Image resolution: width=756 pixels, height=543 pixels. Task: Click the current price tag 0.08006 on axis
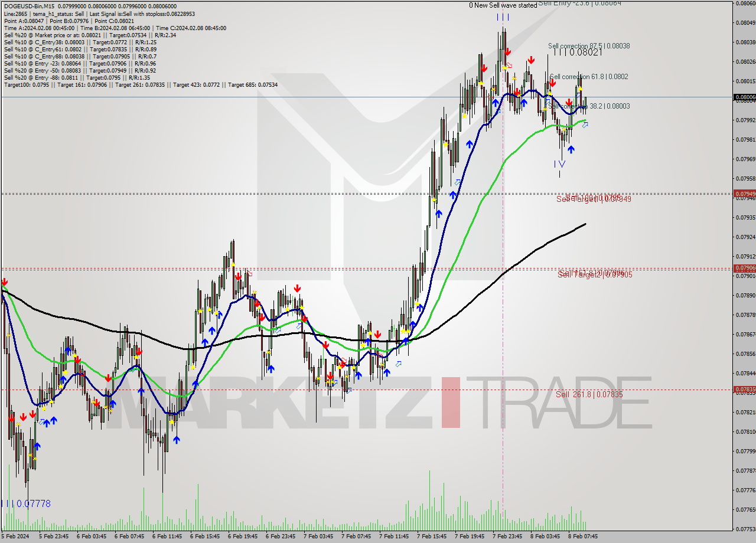point(744,97)
